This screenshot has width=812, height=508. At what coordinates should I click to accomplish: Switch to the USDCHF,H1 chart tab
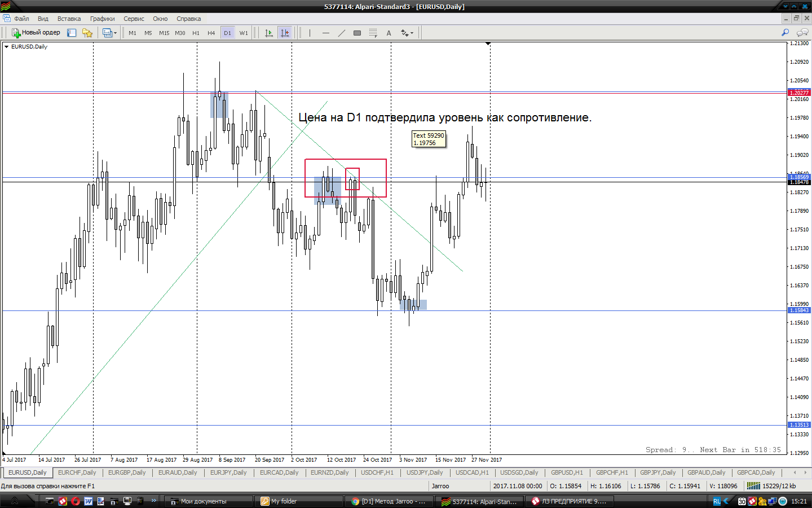pyautogui.click(x=377, y=473)
